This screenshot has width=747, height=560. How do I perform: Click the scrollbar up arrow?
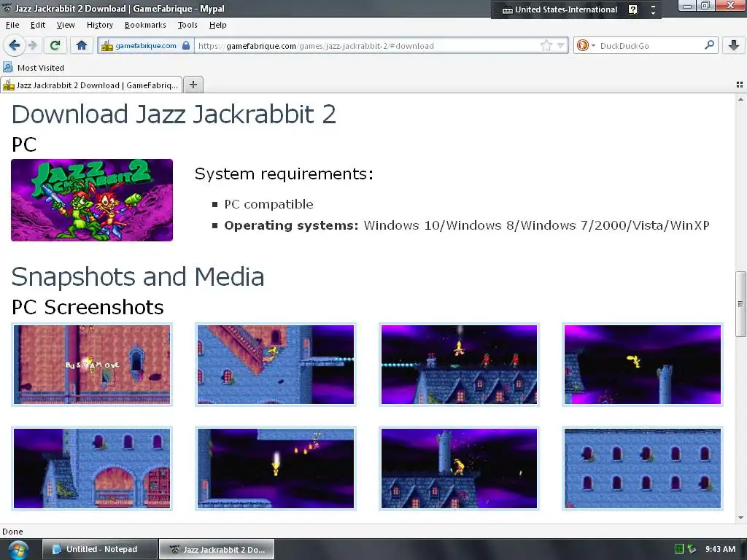click(x=740, y=99)
